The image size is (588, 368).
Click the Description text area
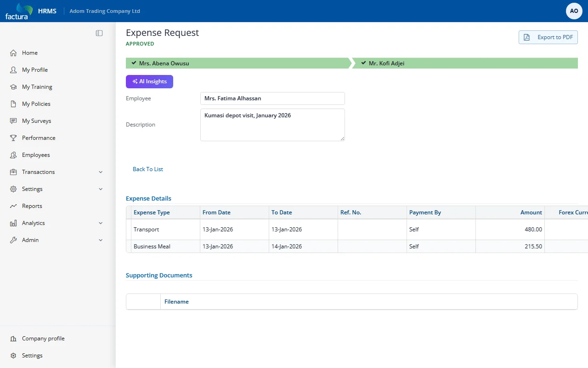(x=272, y=125)
